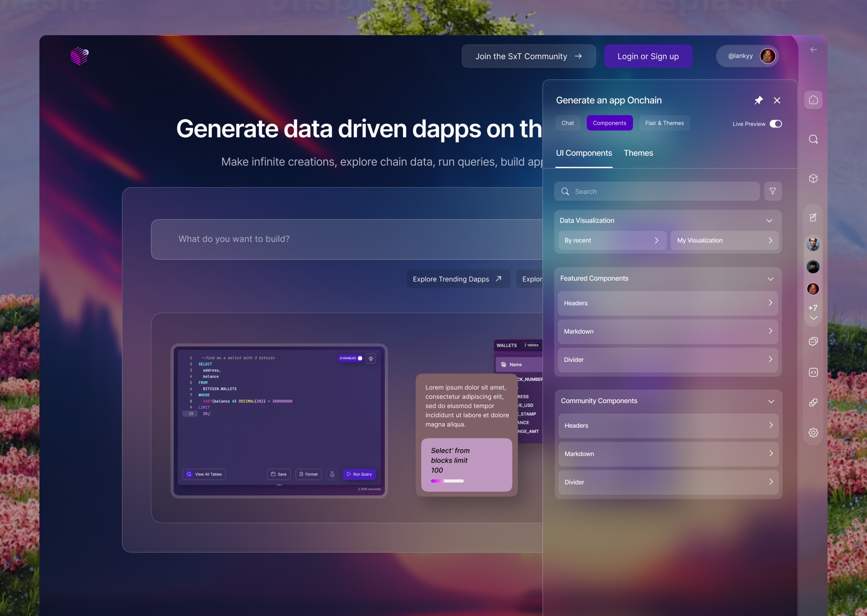Click the Home icon in the right sidebar
This screenshot has height=616, width=867.
[813, 100]
